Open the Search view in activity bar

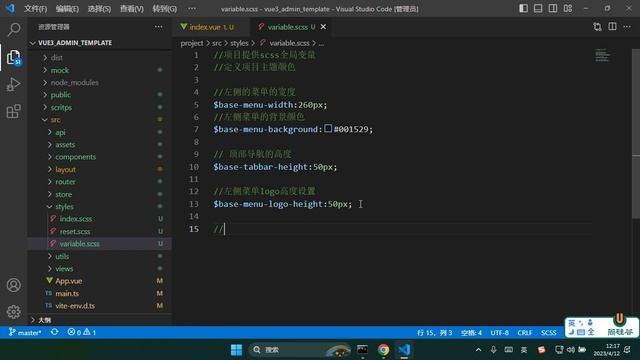point(14,29)
